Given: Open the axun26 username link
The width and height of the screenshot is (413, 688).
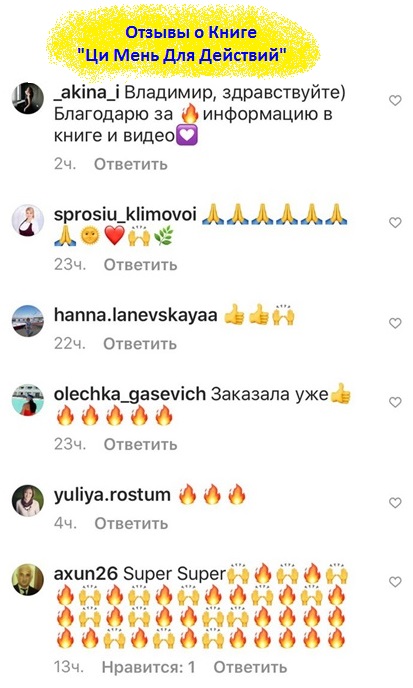Looking at the screenshot, I should (86, 573).
